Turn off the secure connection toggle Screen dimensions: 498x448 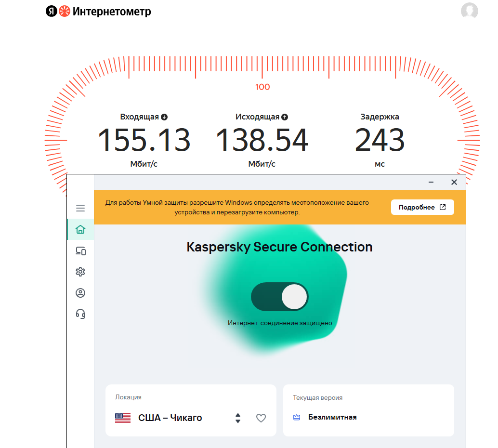coord(280,297)
